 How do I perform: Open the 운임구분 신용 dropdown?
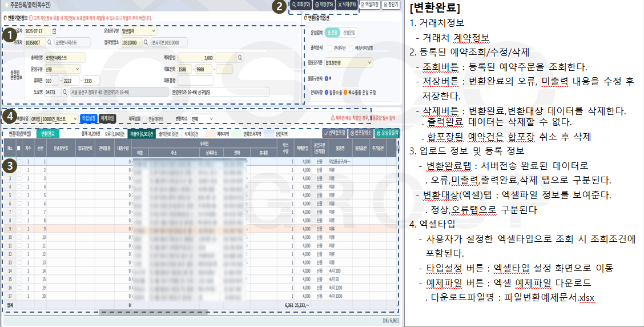click(62, 69)
